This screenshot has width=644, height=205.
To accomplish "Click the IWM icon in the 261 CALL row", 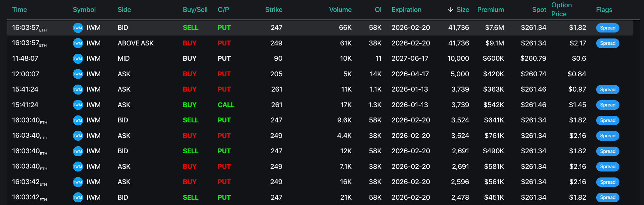I will click(x=78, y=105).
